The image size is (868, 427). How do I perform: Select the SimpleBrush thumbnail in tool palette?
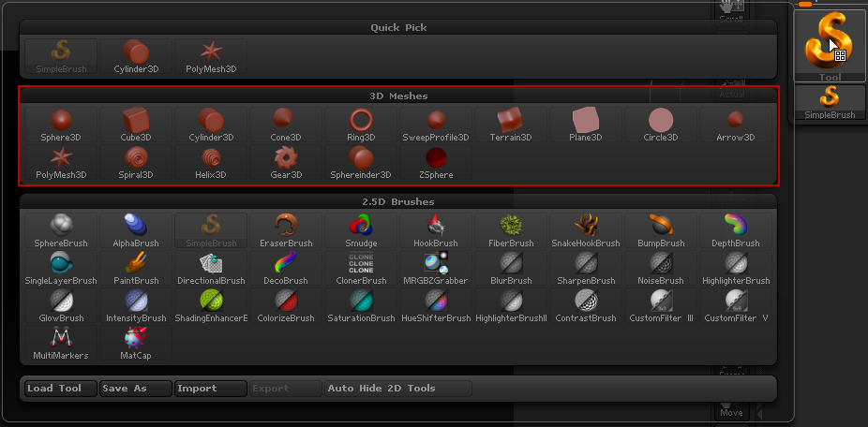pos(830,102)
